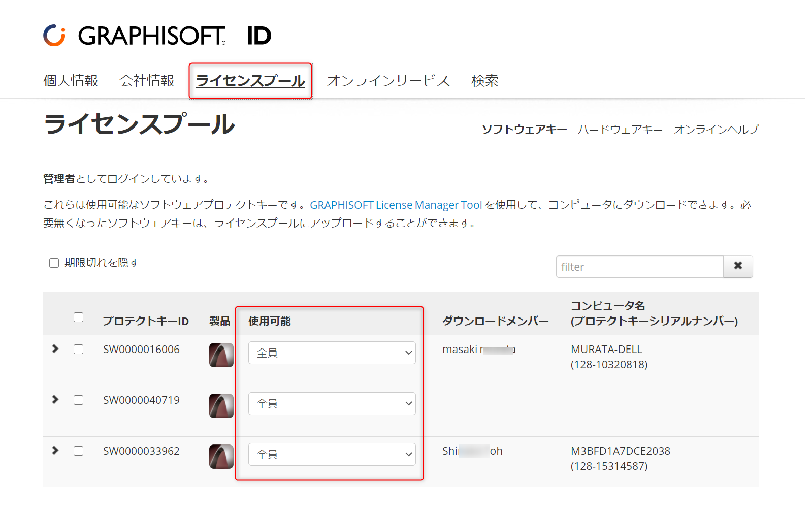Clear the filter with the X button
812x508 pixels.
(738, 266)
